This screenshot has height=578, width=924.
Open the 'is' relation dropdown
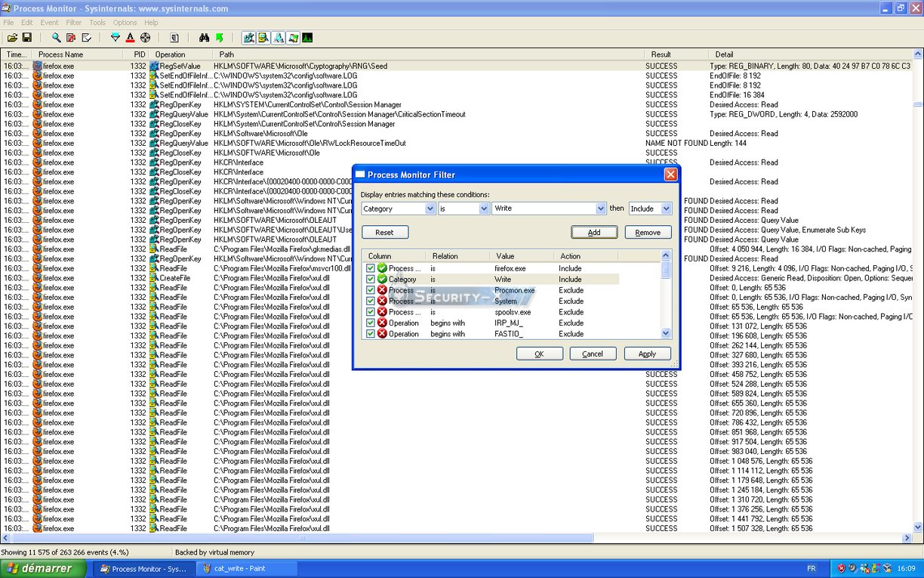(x=485, y=209)
